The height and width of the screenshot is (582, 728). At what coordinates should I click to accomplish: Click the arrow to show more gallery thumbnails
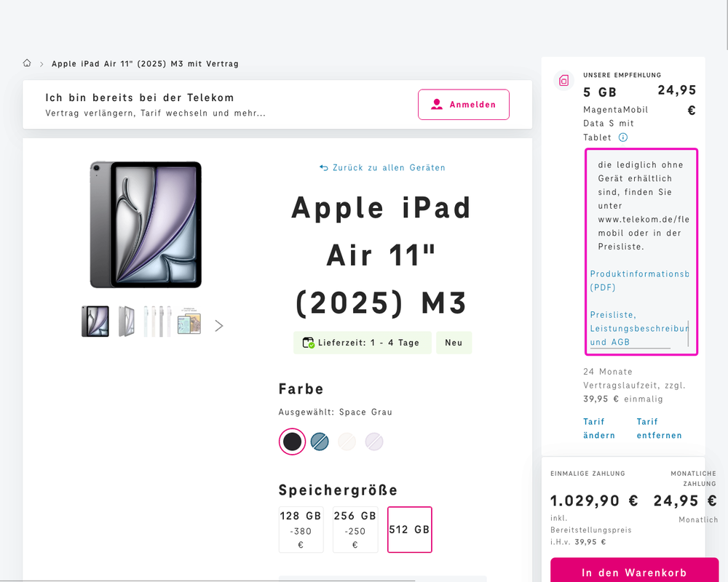tap(218, 325)
